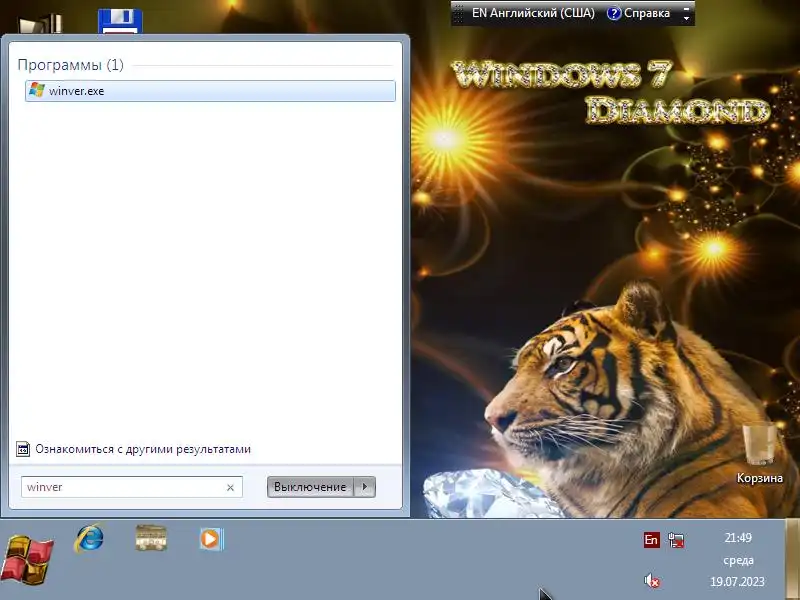Click EN Английский (США) language bar

(x=533, y=13)
